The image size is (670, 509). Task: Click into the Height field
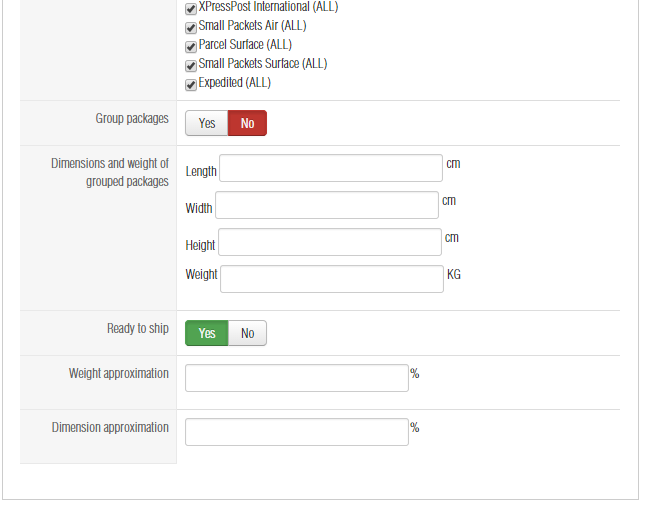coord(329,242)
